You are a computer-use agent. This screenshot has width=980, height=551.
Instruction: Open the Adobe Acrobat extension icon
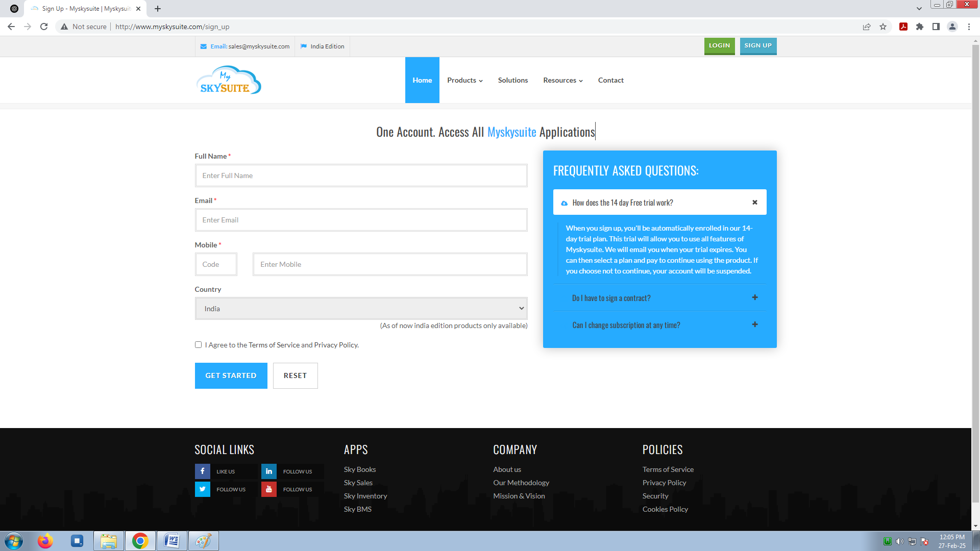903,27
